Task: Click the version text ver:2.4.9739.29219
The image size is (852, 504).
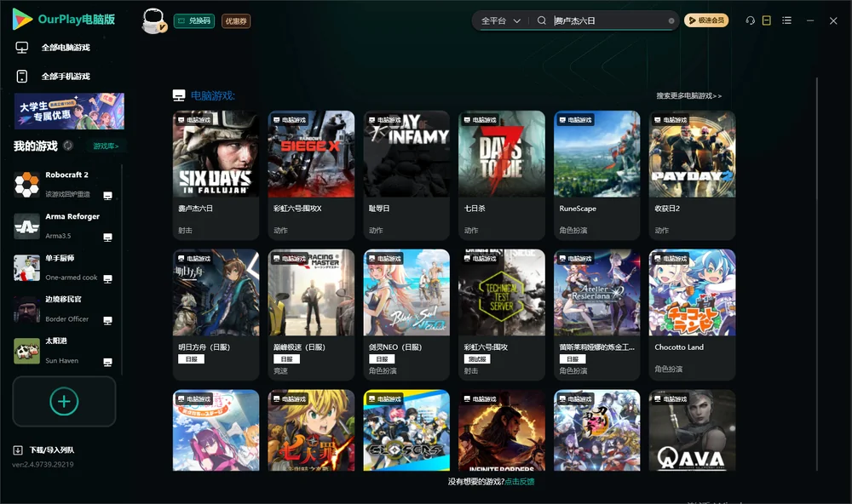Action: 43,464
